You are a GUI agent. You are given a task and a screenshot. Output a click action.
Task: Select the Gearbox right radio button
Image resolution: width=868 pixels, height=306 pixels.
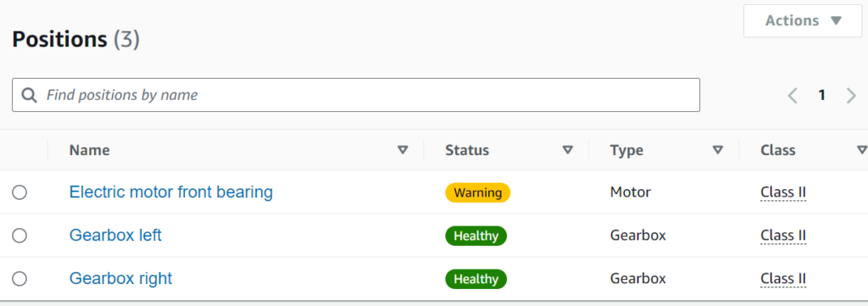[x=19, y=279]
